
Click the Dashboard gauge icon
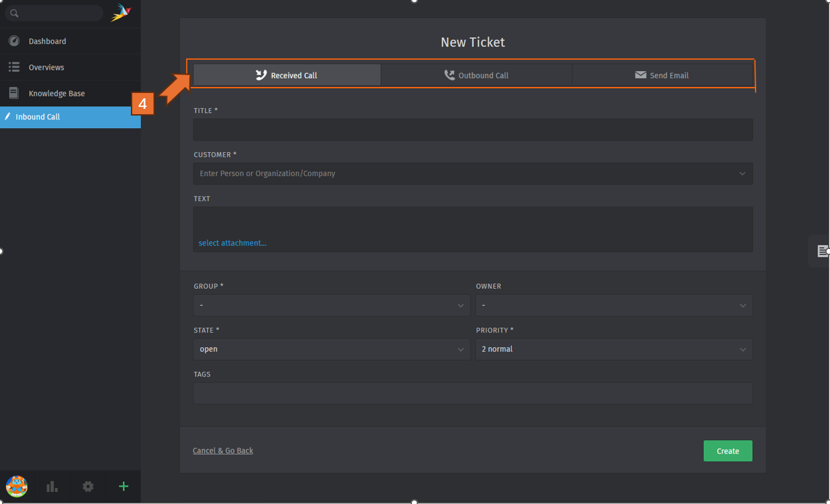(x=14, y=41)
